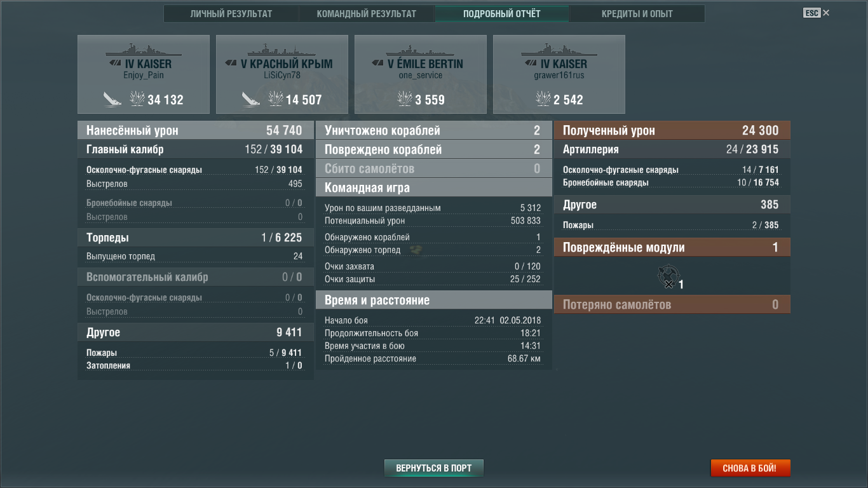
Task: Click the sunk-ship icon on LiSiCyn78's card
Action: pyautogui.click(x=251, y=99)
